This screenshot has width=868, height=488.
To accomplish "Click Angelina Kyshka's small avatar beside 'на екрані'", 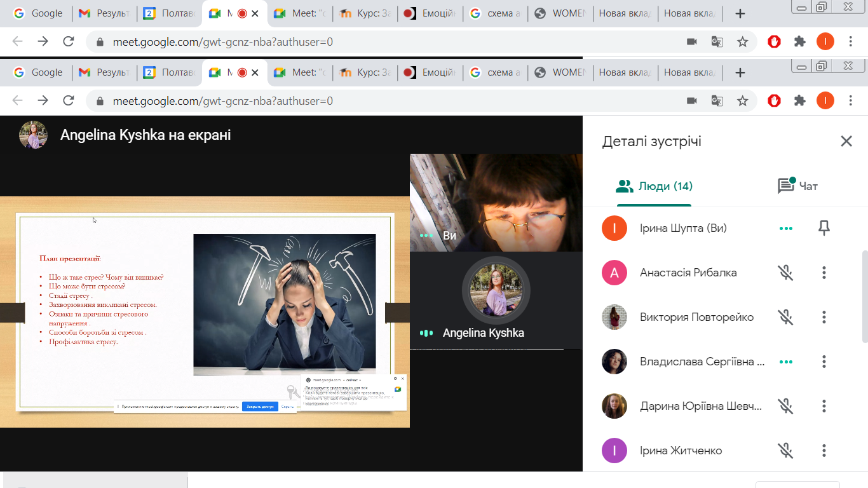I will click(33, 135).
